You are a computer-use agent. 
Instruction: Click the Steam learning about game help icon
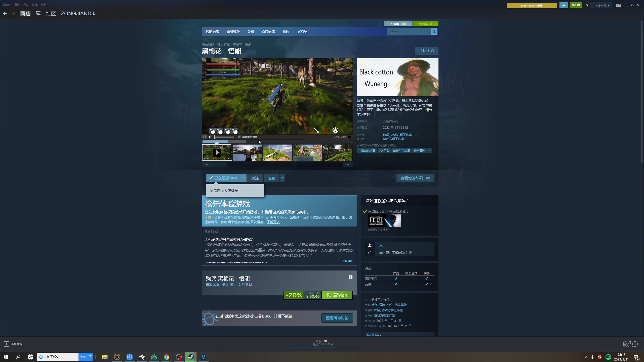(x=410, y=252)
